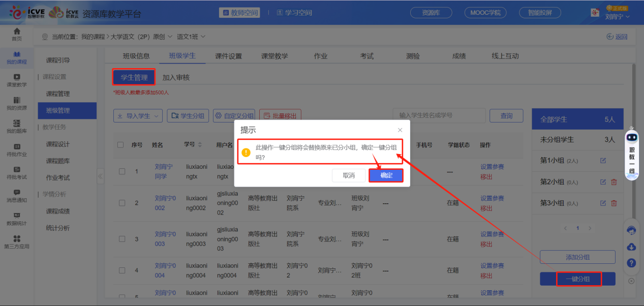This screenshot has height=306, width=644.
Task: Tick the checkbox for student row 3
Action: coord(122,239)
